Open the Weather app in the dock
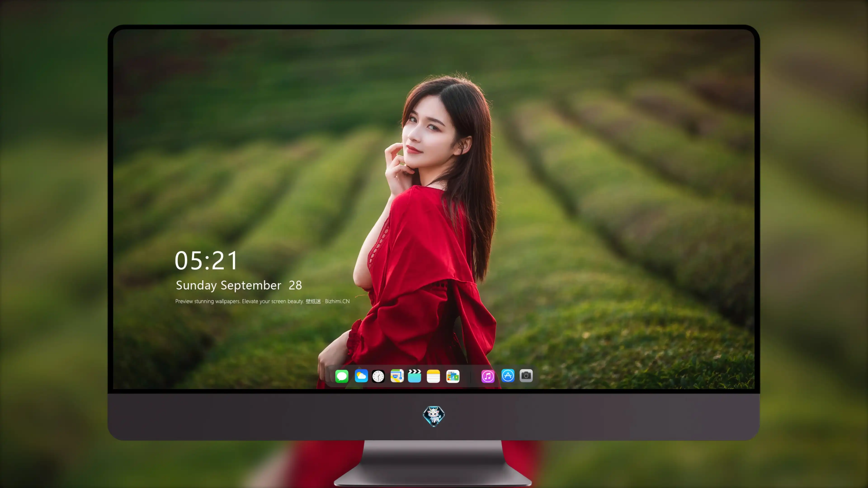The height and width of the screenshot is (488, 868). coord(361,376)
